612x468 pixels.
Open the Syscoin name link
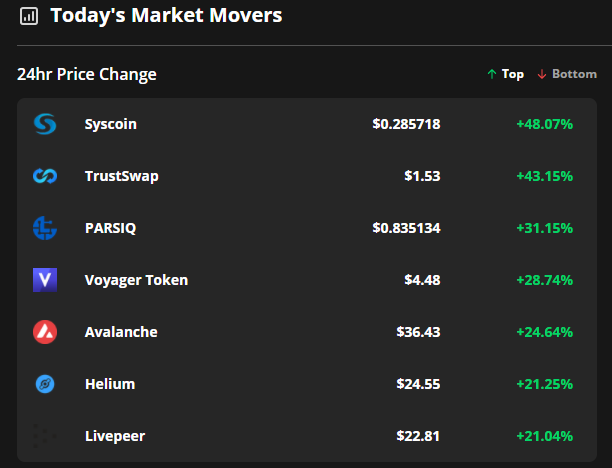(x=111, y=124)
